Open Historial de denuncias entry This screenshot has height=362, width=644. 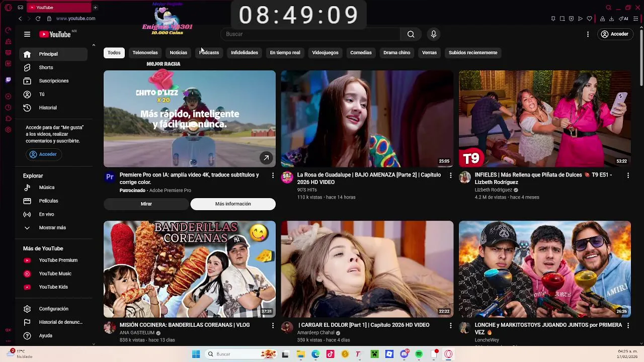(53, 322)
